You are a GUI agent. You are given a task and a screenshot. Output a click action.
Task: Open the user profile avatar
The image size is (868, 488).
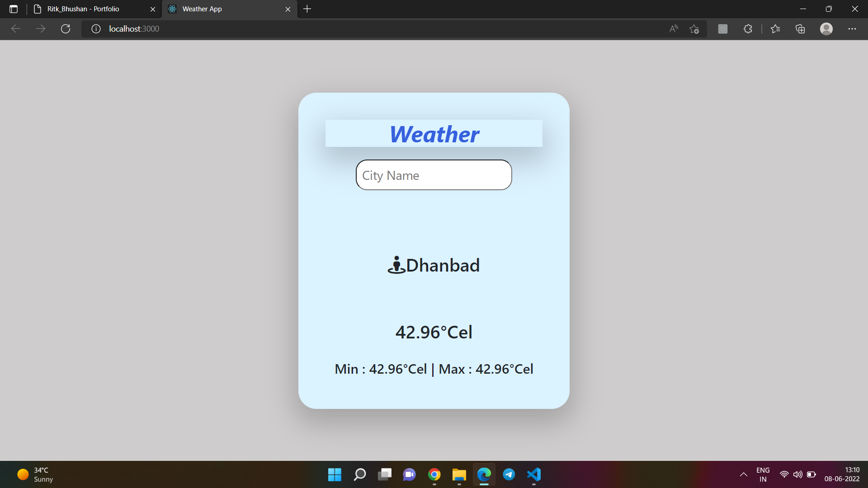tap(826, 29)
